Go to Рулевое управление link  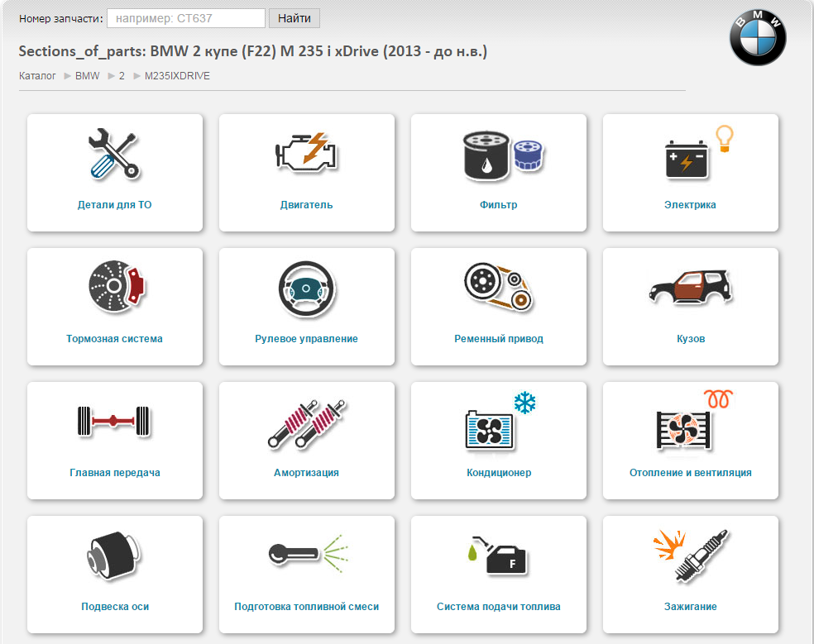point(306,338)
